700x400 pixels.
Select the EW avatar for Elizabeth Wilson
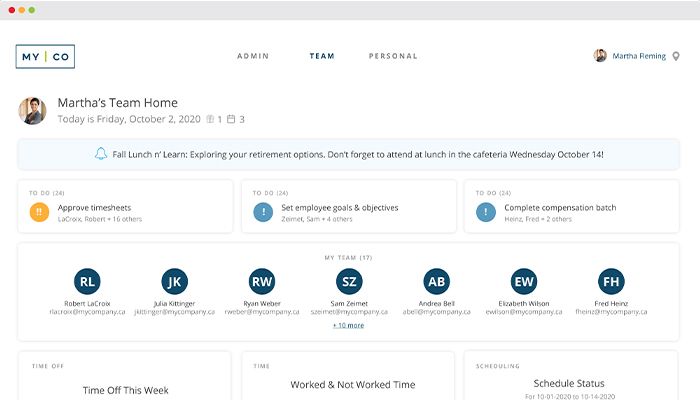[x=524, y=282]
